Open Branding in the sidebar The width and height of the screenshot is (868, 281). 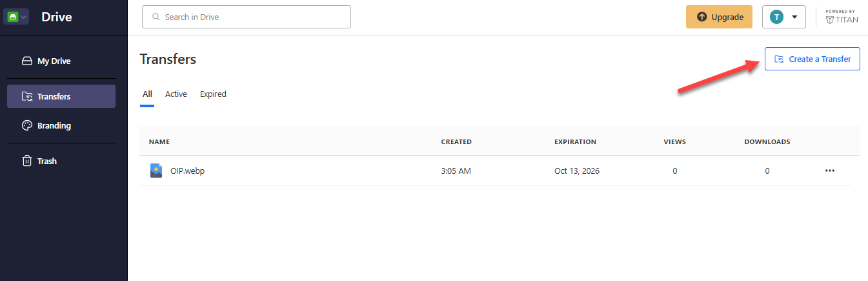click(61, 126)
